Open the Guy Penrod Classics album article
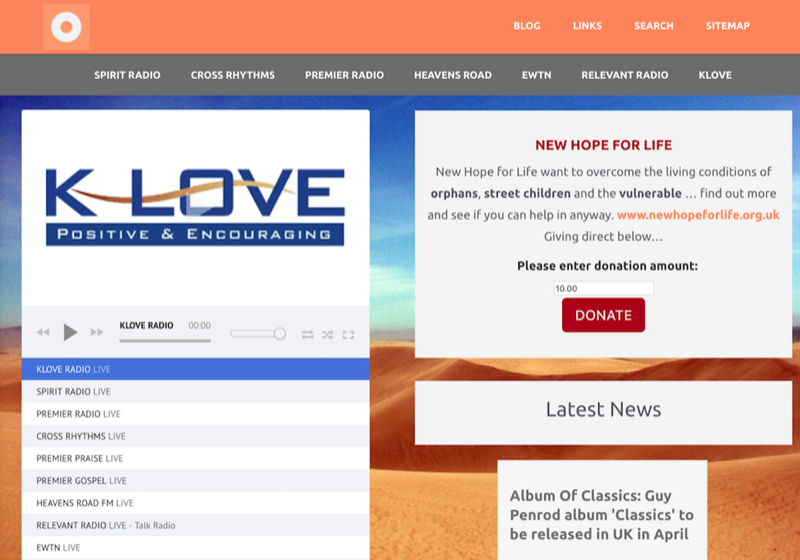This screenshot has width=800, height=560. pos(602,515)
